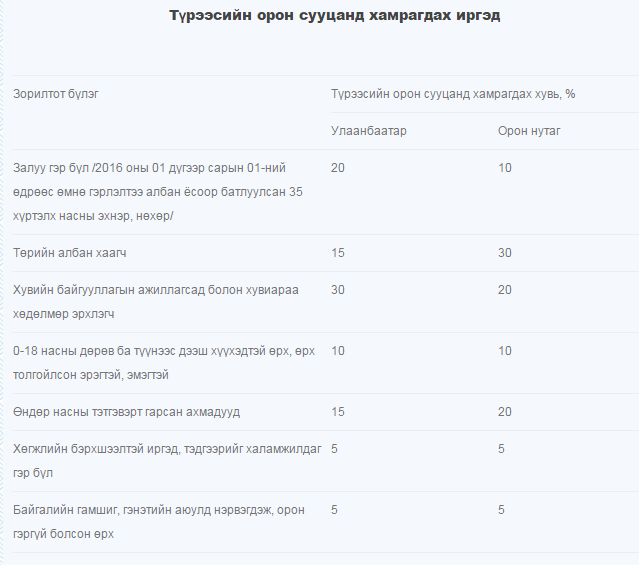Select Улаанбаатар value 20 for Залуу гэр бүл
639x565 pixels.
coord(338,168)
